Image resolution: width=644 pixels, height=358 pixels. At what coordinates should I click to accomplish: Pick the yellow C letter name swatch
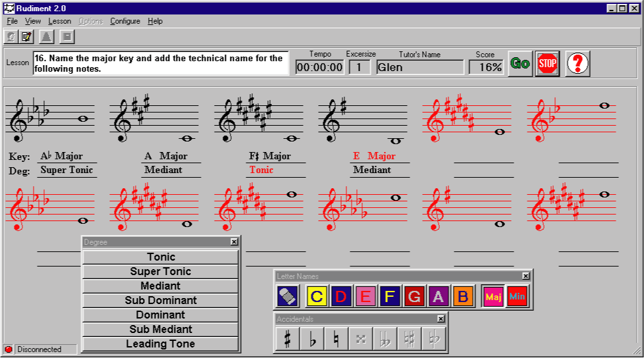317,296
